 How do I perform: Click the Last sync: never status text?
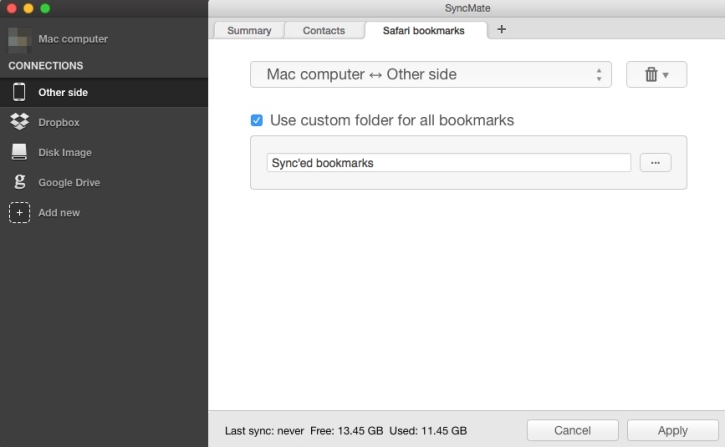[264, 431]
